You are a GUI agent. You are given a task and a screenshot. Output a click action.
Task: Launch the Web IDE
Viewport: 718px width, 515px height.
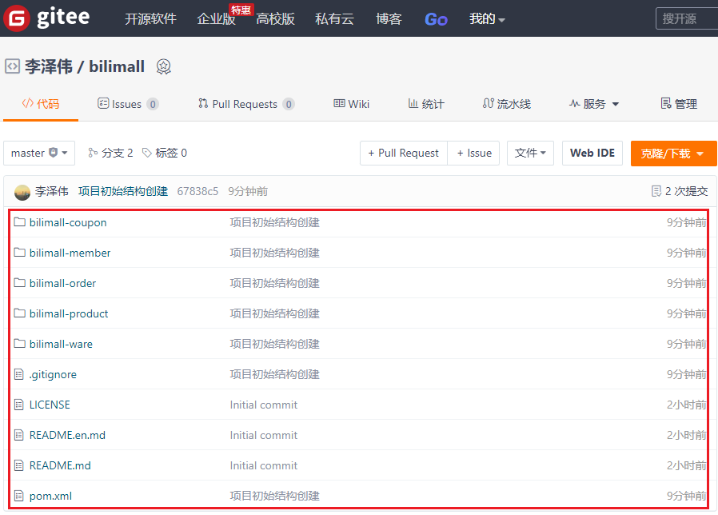coord(592,153)
